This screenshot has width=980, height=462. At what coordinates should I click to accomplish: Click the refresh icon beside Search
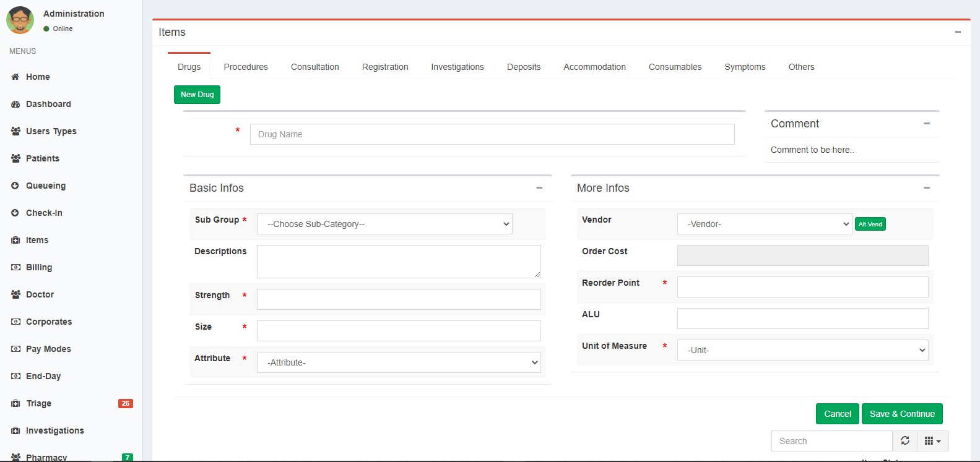(904, 441)
